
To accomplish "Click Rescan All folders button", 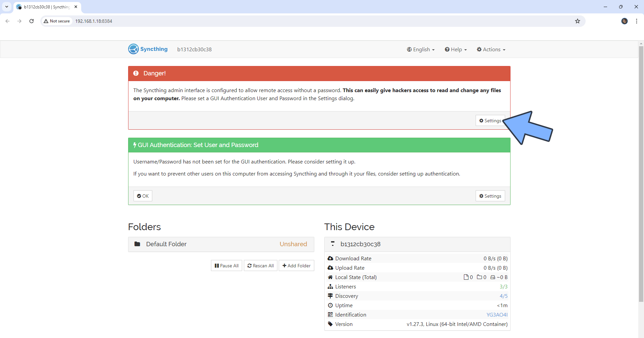I will [261, 266].
